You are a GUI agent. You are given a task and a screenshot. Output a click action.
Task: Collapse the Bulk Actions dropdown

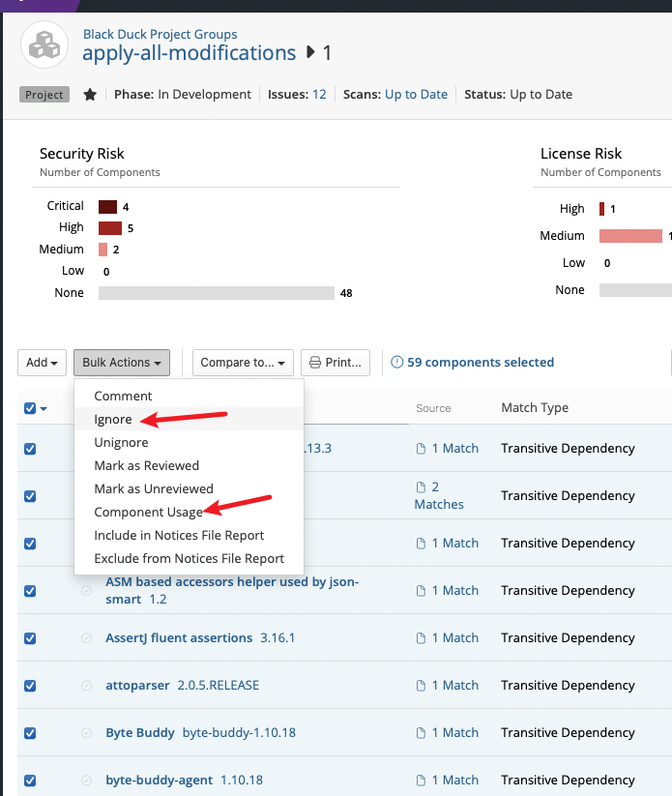coord(122,363)
